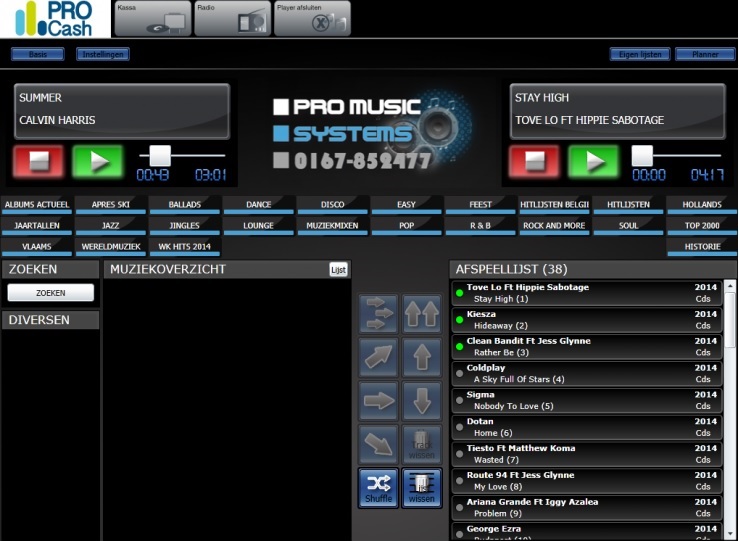
Task: Click the diagonal up-right arrow button
Action: [378, 357]
